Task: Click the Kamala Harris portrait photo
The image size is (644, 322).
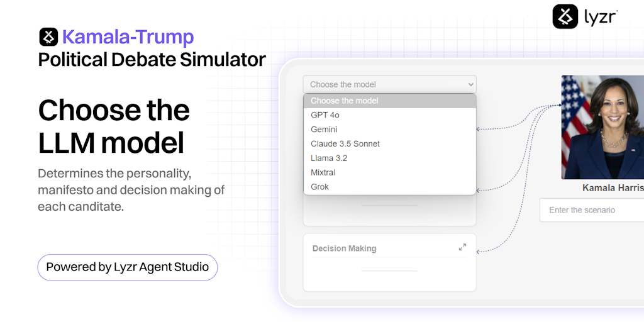Action: coord(602,127)
